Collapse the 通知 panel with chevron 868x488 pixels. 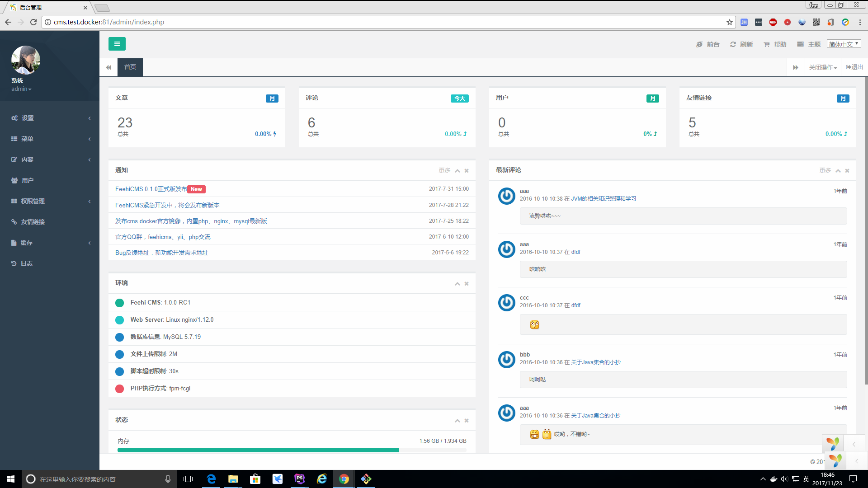[458, 171]
